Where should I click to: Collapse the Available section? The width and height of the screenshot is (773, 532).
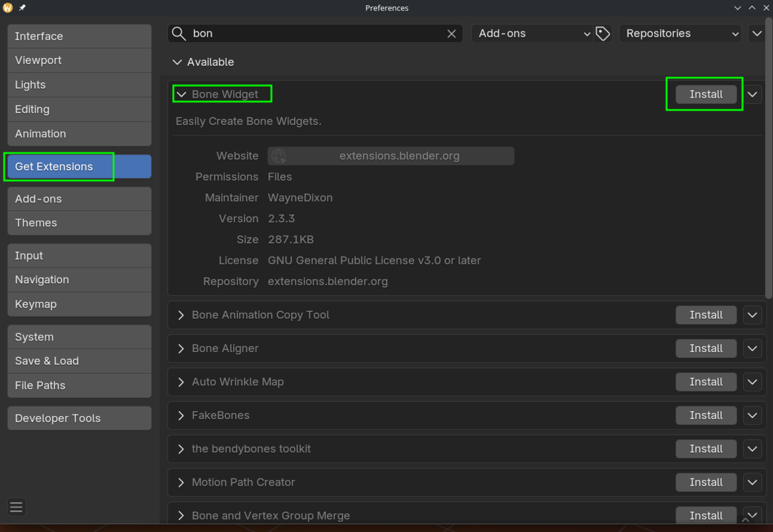(177, 62)
